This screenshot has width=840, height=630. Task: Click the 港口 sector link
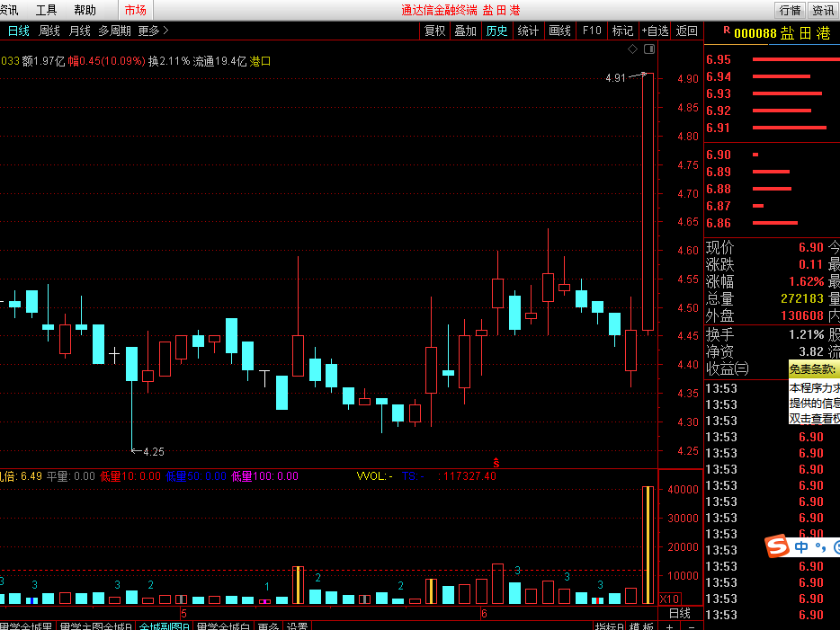tap(260, 61)
